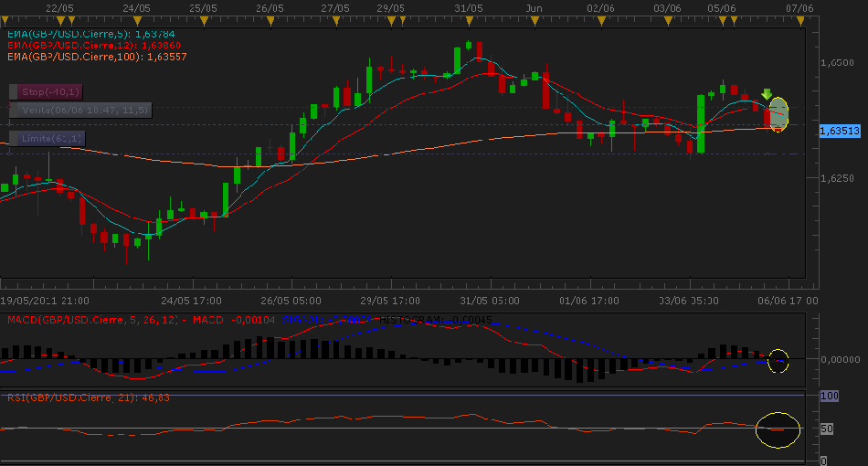Select the EMA 5 indicator legend

[x=90, y=34]
